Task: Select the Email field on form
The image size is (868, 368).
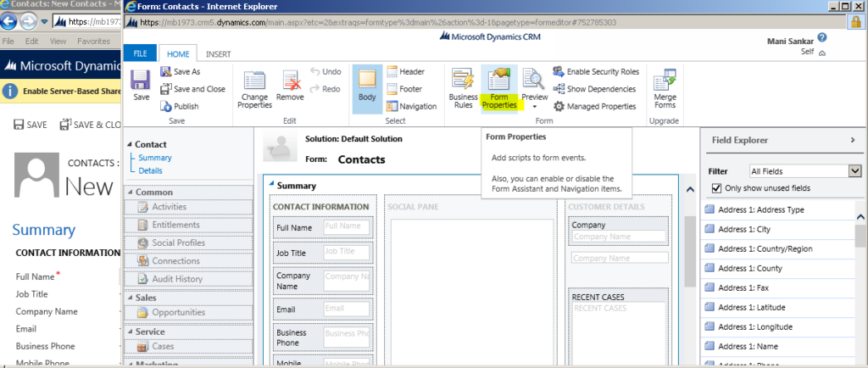Action: (x=321, y=309)
